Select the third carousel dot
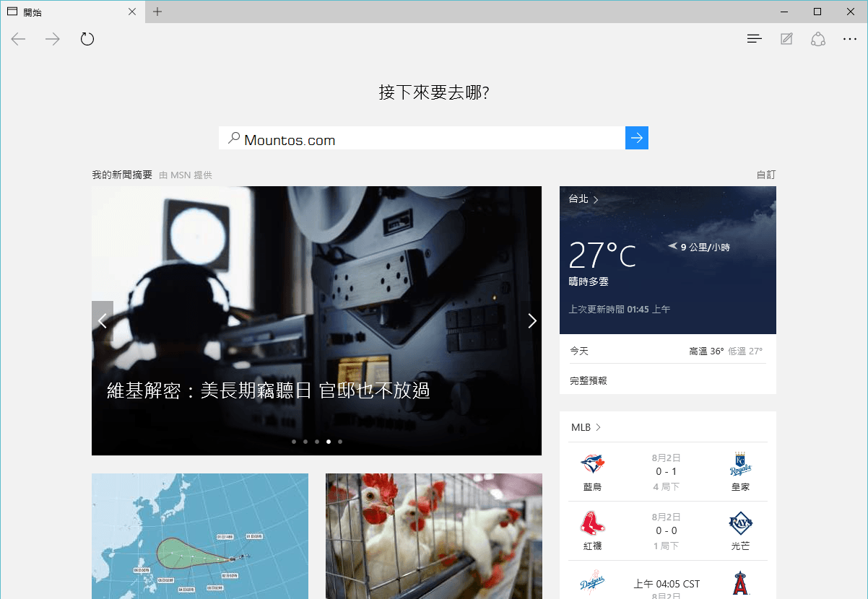 pyautogui.click(x=317, y=441)
